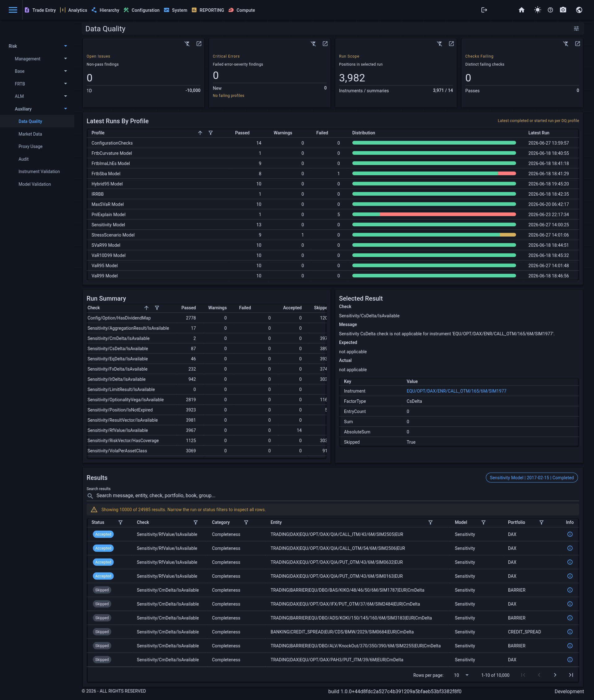Show info for CREDIT_SPREAD result row
The width and height of the screenshot is (594, 700).
coord(570,632)
